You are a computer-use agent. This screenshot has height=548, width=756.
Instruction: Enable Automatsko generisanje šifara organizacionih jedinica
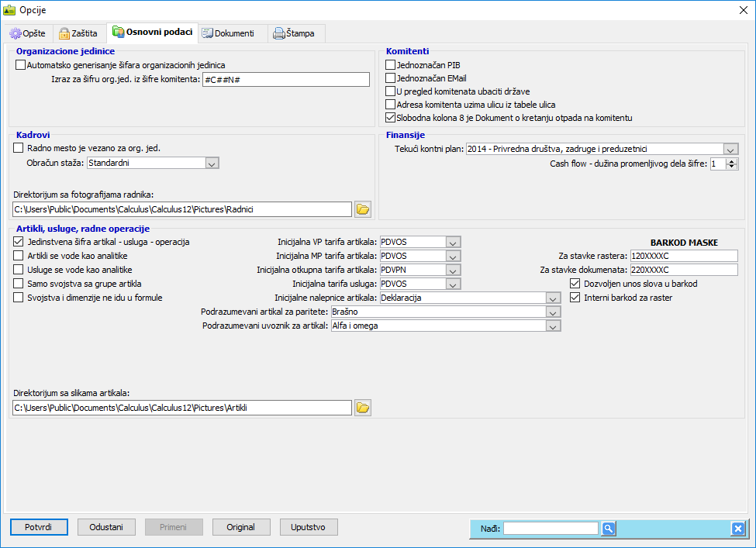pos(21,66)
